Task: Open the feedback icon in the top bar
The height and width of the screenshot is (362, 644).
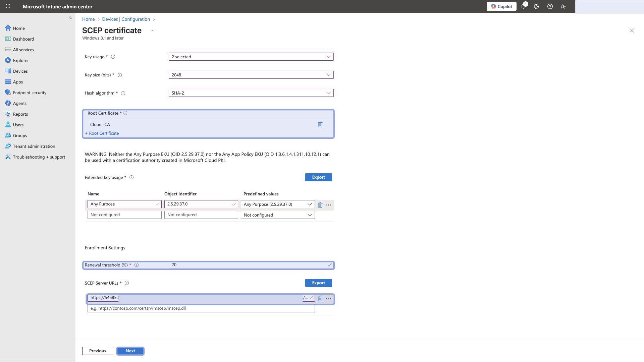Action: [563, 6]
